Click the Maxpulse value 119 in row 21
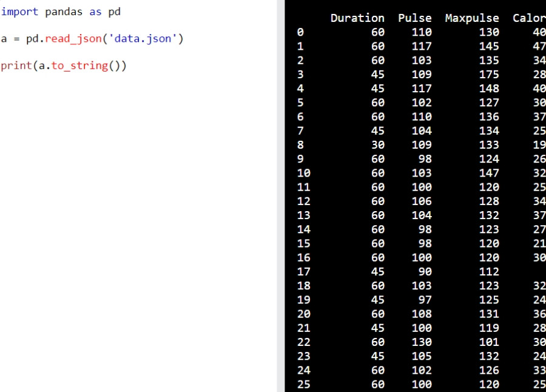The width and height of the screenshot is (546, 392). pos(489,328)
